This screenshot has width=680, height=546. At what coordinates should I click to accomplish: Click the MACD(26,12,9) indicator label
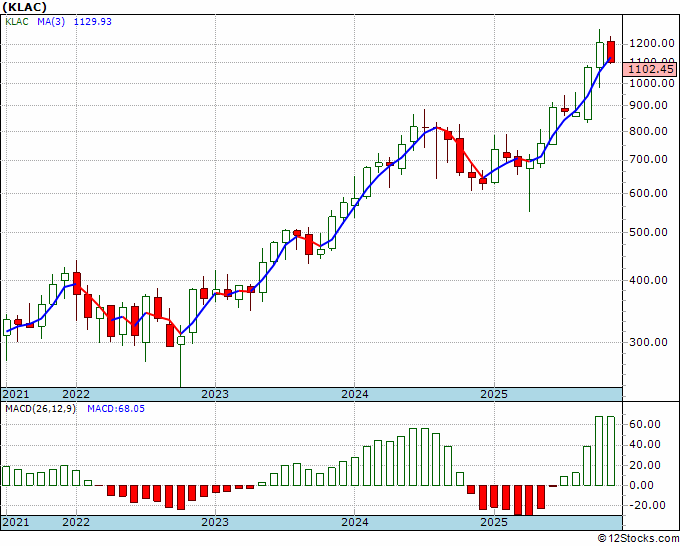40,409
